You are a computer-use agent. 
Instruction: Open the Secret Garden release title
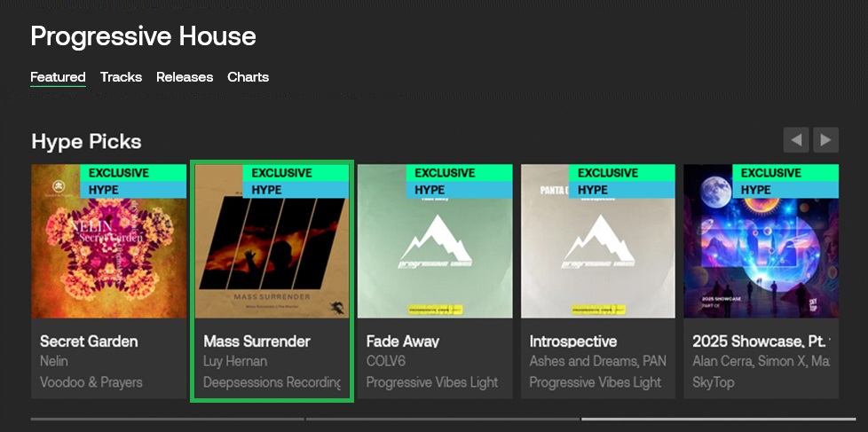pos(89,342)
